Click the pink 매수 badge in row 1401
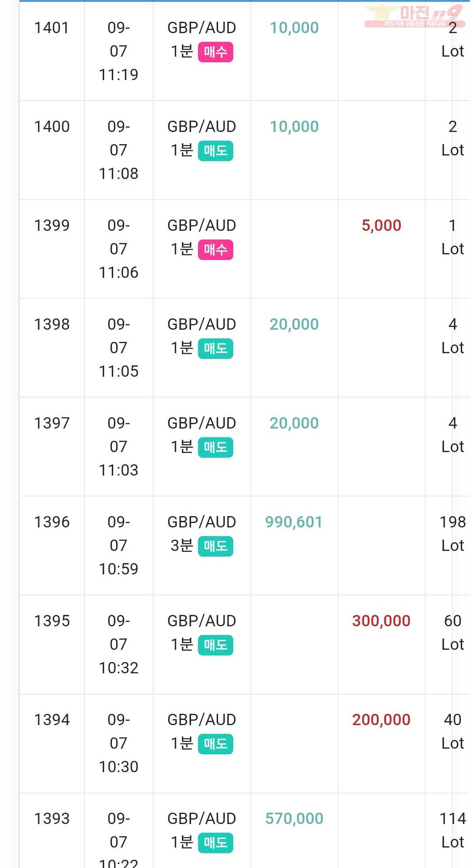The image size is (470, 868). [215, 52]
